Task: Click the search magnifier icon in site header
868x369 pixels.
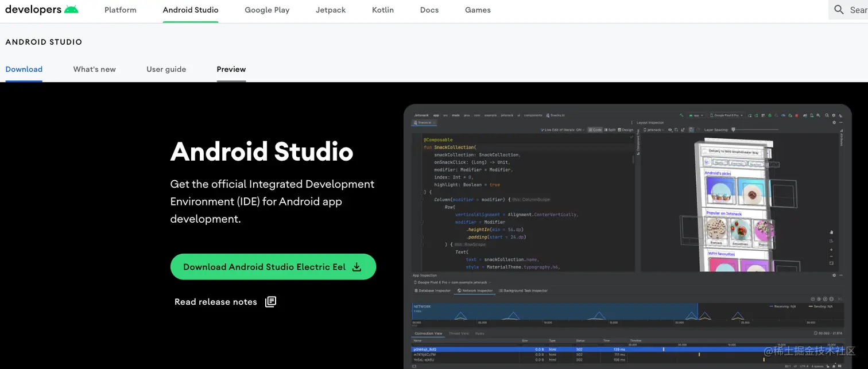Action: pos(839,10)
